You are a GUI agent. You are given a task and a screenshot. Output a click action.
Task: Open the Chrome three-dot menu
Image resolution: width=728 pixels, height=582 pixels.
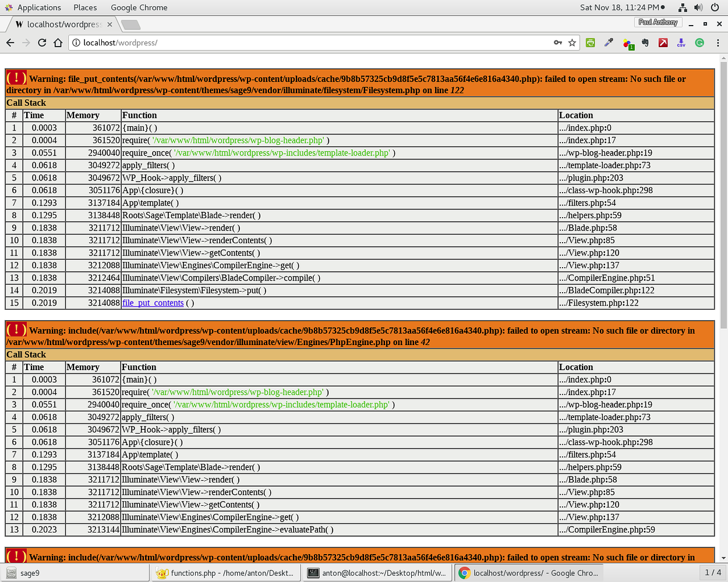pyautogui.click(x=718, y=42)
